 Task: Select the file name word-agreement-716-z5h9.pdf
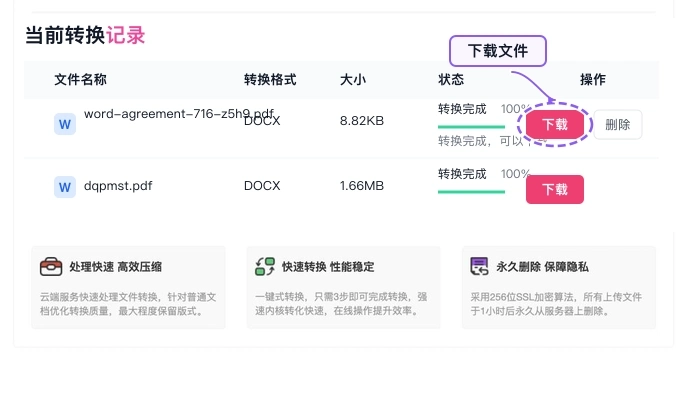pyautogui.click(x=179, y=114)
